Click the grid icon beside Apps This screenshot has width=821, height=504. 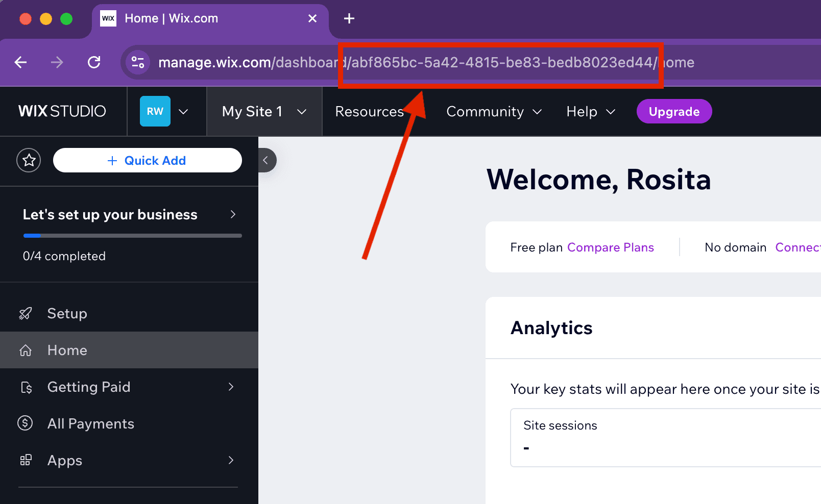[26, 460]
